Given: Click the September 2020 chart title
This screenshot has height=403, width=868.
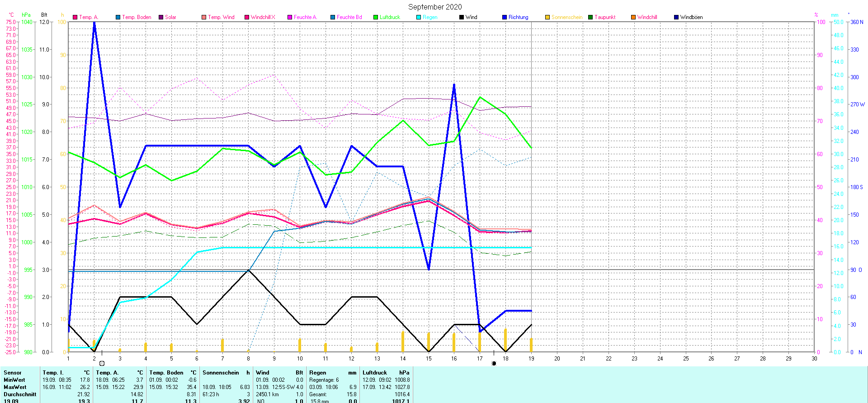Looking at the screenshot, I should 435,7.
